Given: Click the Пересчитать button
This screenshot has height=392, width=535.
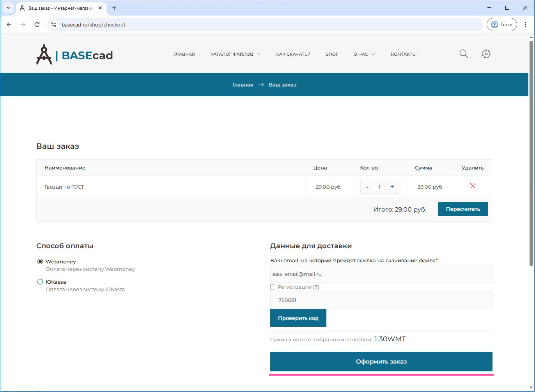Looking at the screenshot, I should (463, 209).
